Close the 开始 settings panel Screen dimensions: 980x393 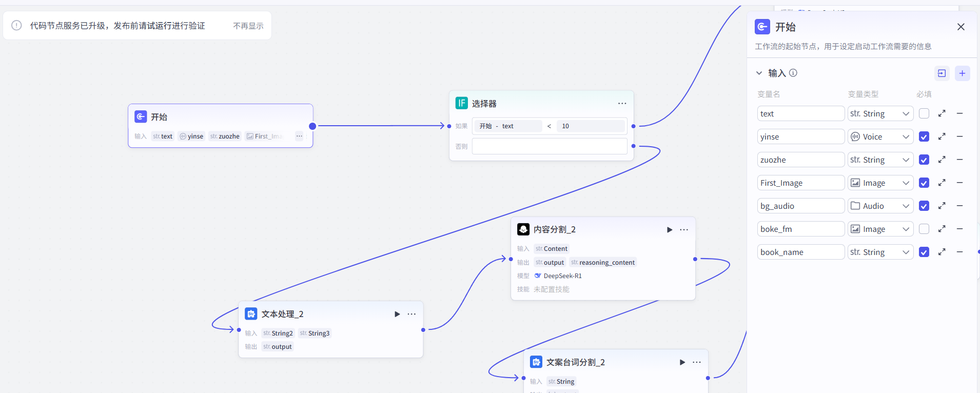click(961, 27)
